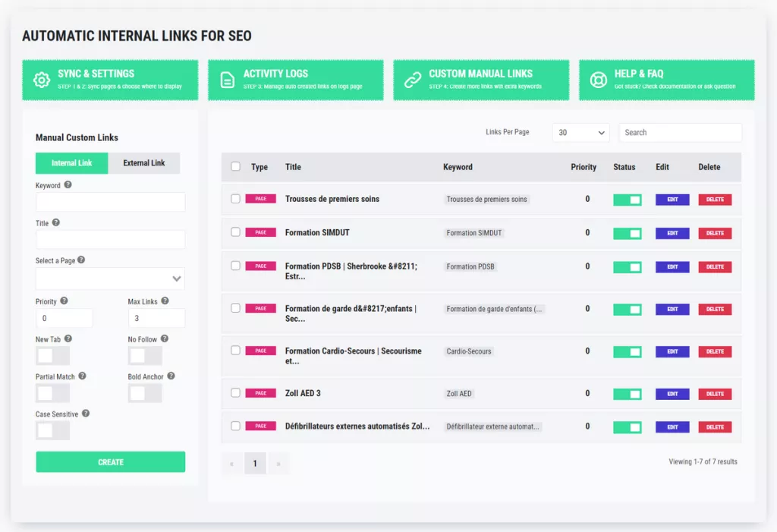Click the document icon on Activity Logs
Screen dimensions: 777x532
[227, 80]
